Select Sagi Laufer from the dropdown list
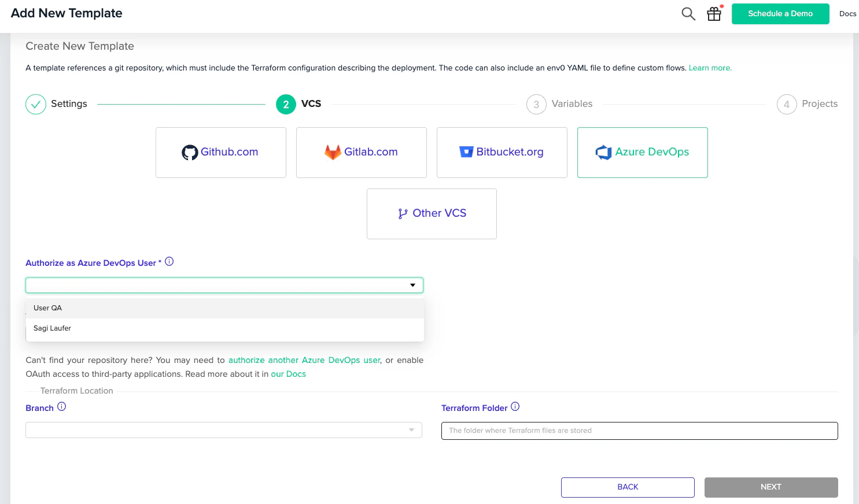The height and width of the screenshot is (504, 859). pyautogui.click(x=225, y=328)
